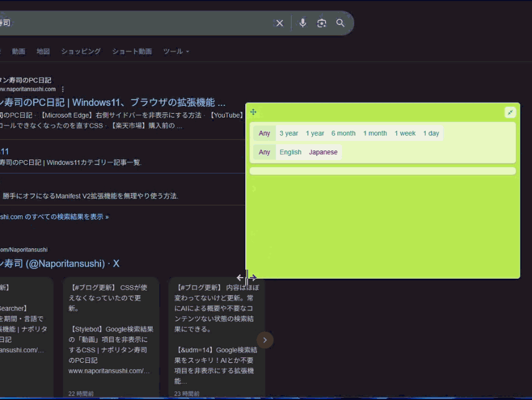Open image search with the camera lens icon
The image size is (532, 400).
tap(321, 23)
